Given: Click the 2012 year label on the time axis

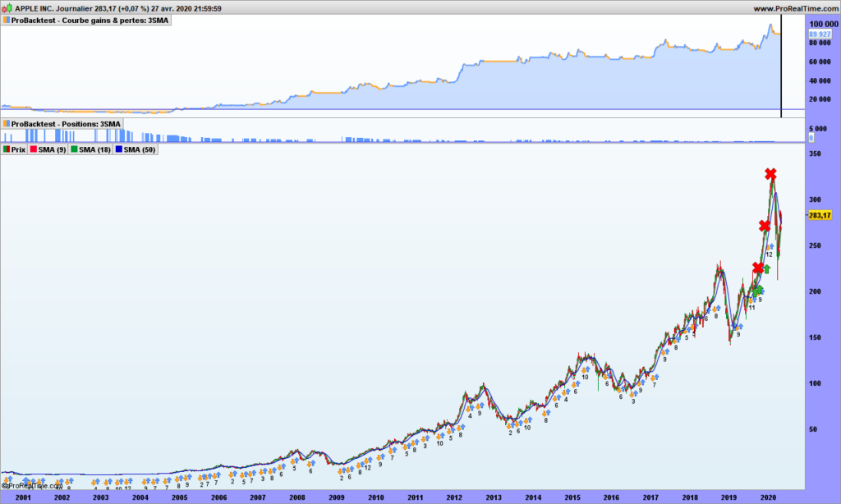Looking at the screenshot, I should pos(454,497).
